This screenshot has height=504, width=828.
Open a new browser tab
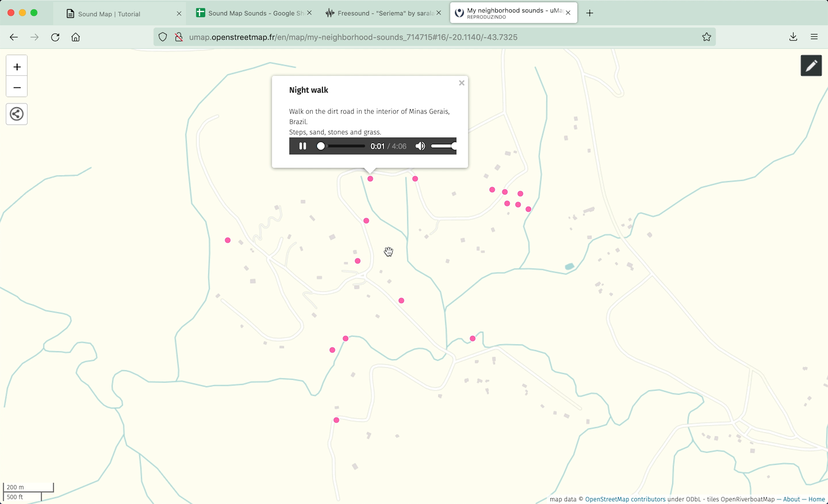[589, 13]
